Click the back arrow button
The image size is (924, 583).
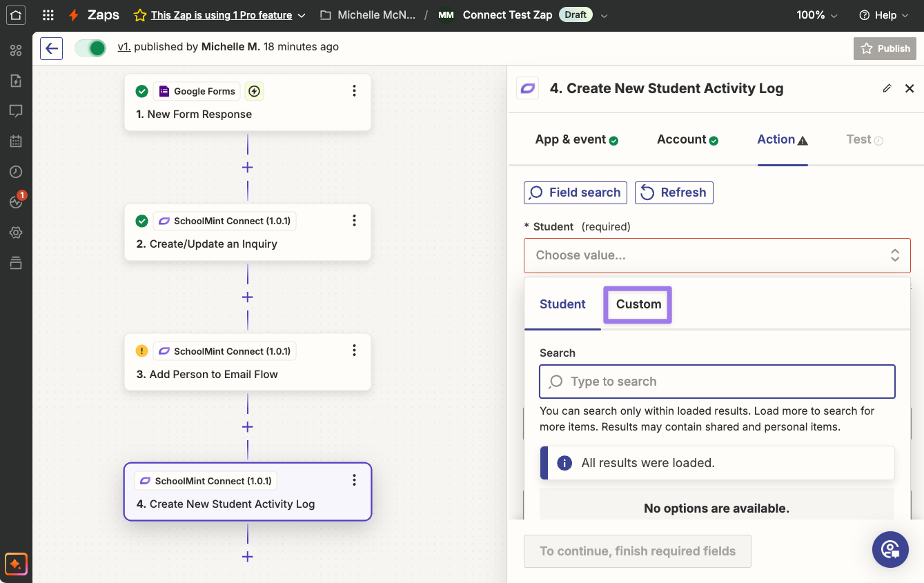click(52, 48)
